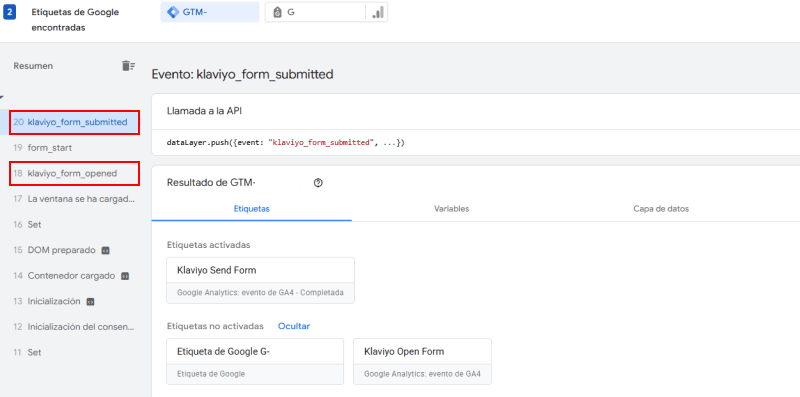
Task: Click the Ocultar link
Action: coord(294,326)
